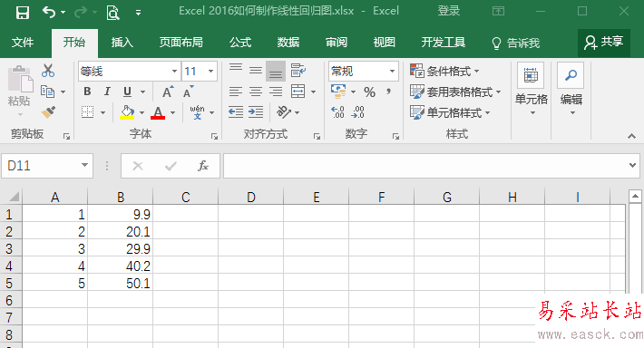Viewport: 644px width, 348px height.
Task: Apply comma style number format
Action: [388, 92]
